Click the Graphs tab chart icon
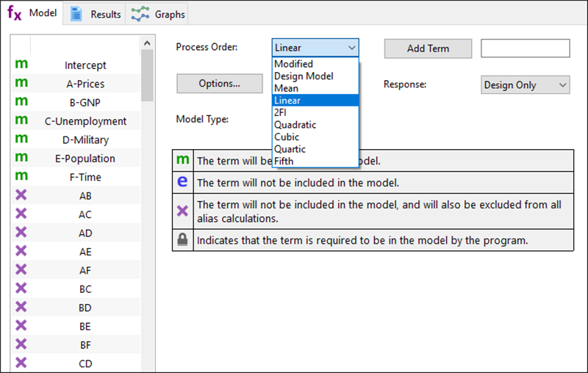This screenshot has height=373, width=588. tap(140, 13)
